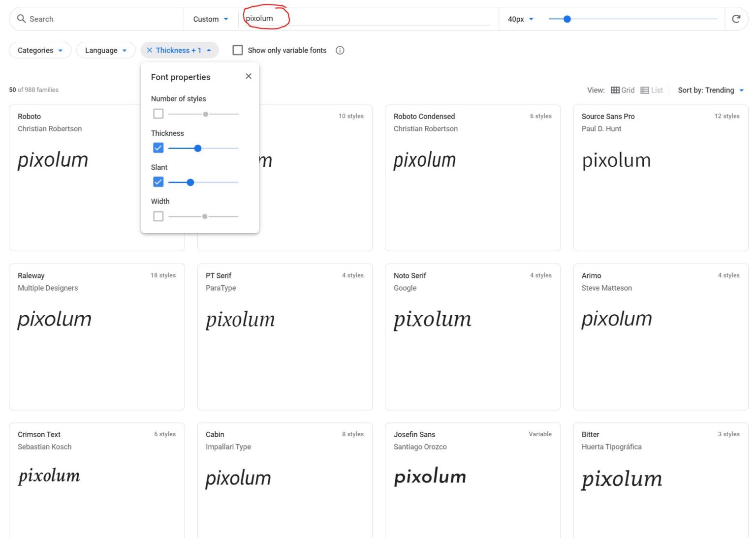
Task: Open the Roboto Condensed font card
Action: click(x=472, y=178)
